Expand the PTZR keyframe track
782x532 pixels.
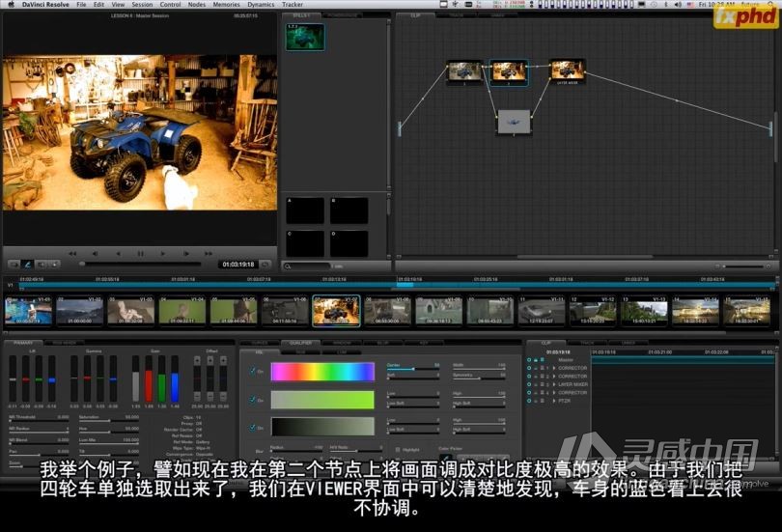[x=554, y=401]
